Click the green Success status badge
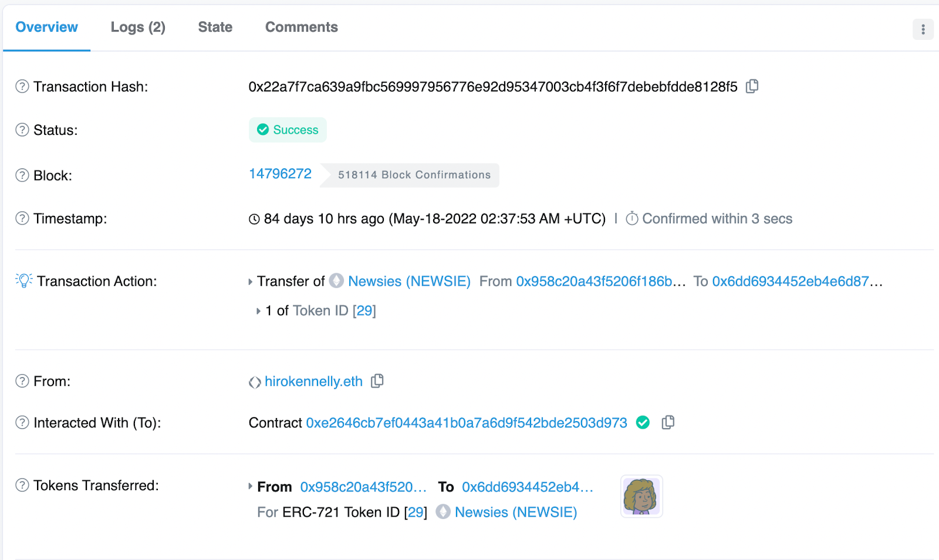This screenshot has height=560, width=939. coord(288,130)
